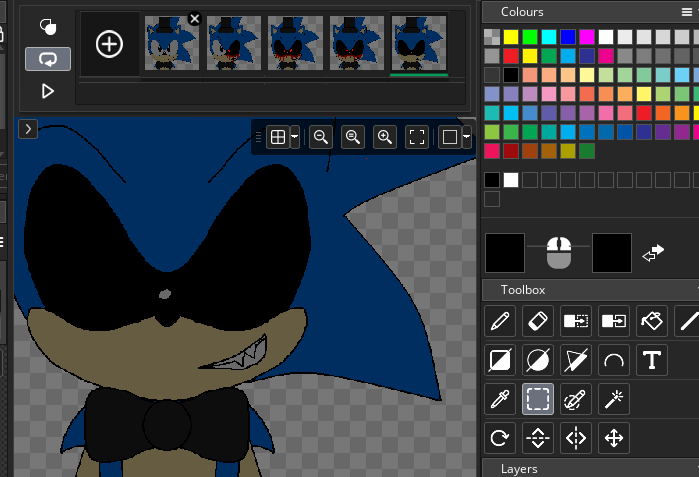Toggle onion skinning for animation frames

(x=48, y=27)
